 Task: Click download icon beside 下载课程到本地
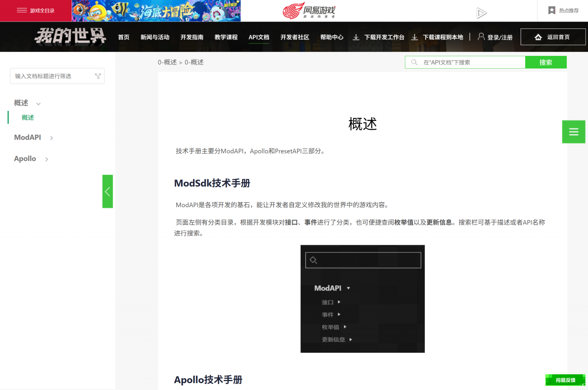[414, 37]
